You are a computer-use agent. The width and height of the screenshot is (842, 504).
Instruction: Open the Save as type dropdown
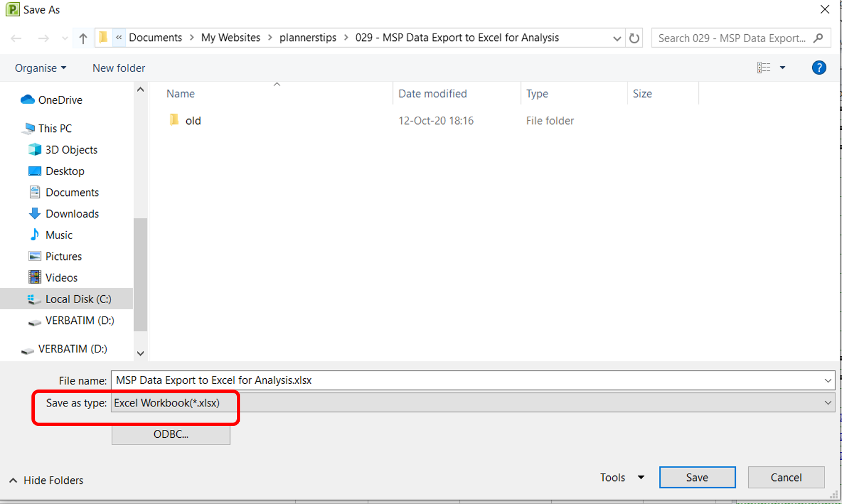point(829,402)
